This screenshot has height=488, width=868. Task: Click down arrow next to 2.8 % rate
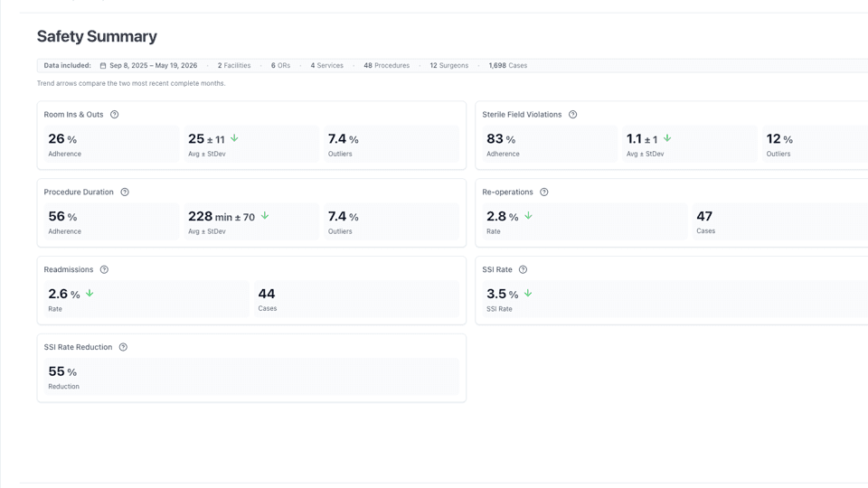click(529, 216)
